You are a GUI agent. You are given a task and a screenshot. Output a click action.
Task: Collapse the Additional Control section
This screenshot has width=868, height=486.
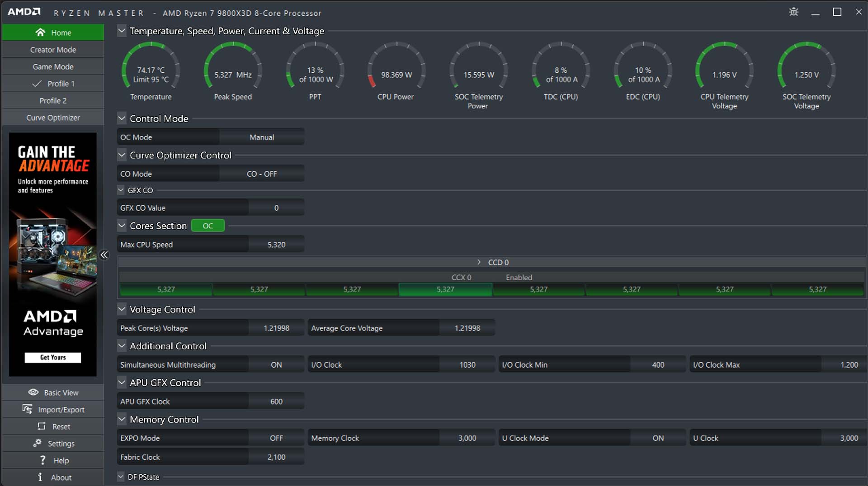tap(122, 346)
